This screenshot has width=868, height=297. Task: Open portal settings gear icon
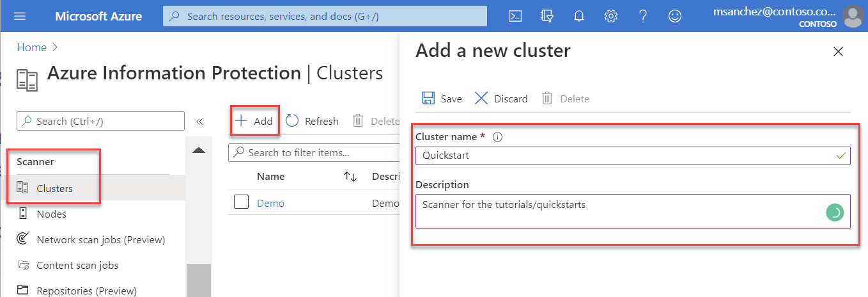point(611,16)
